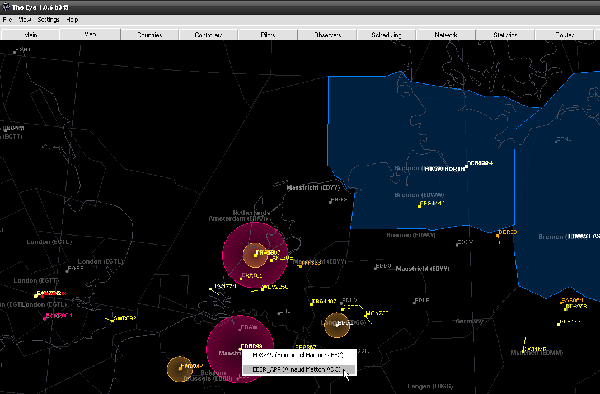Click the Amsterdam sector label
The width and height of the screenshot is (600, 394).
(x=238, y=218)
